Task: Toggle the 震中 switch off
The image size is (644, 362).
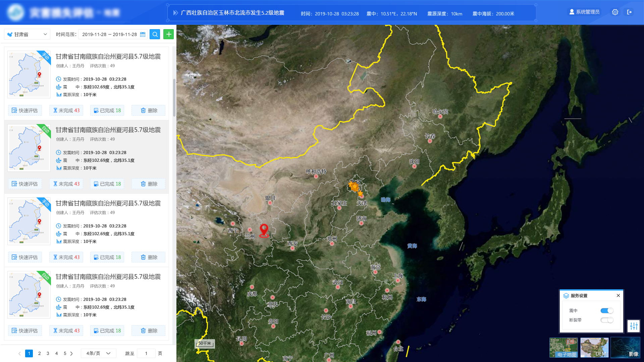Action: (607, 311)
